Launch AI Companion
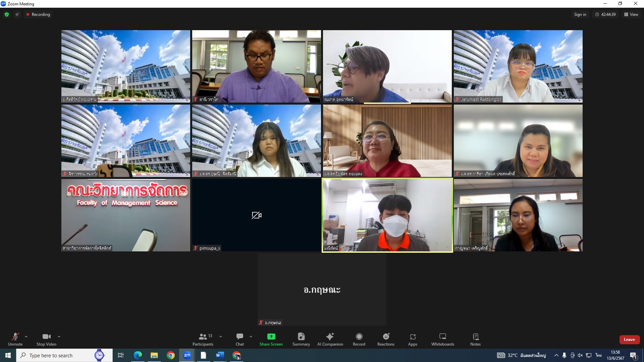644x362 pixels. tap(330, 339)
